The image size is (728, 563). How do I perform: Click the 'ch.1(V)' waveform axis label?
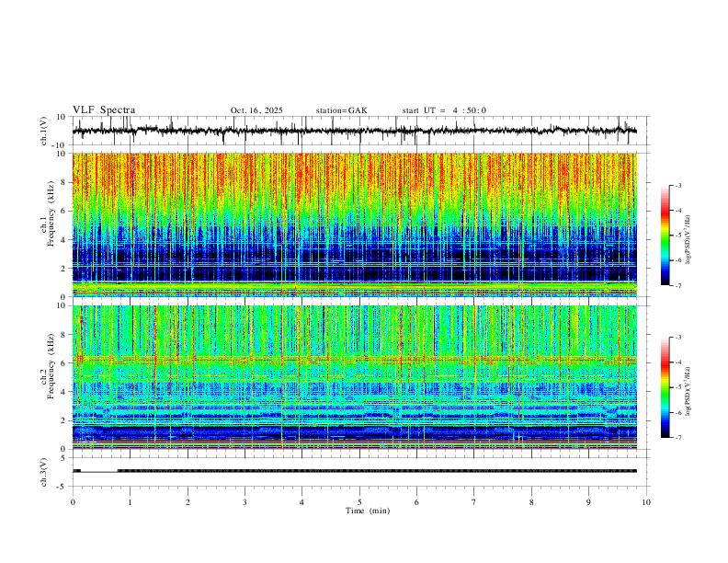point(44,131)
